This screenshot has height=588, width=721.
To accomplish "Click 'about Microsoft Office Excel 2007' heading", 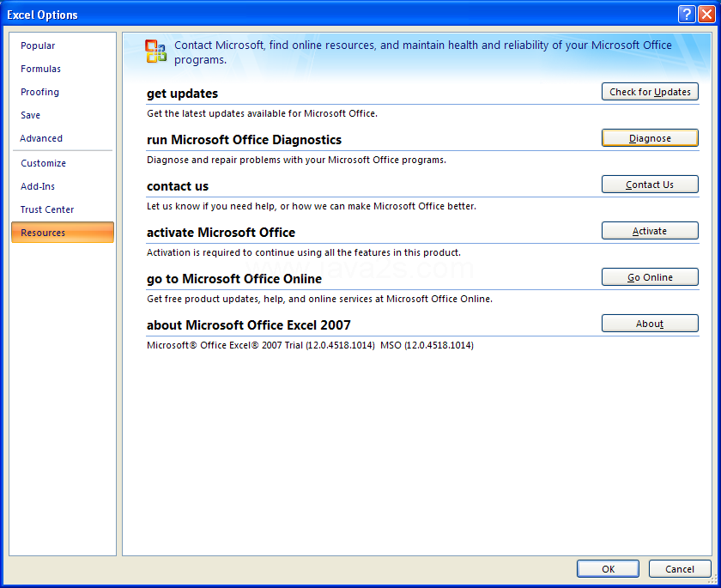I will (x=248, y=325).
